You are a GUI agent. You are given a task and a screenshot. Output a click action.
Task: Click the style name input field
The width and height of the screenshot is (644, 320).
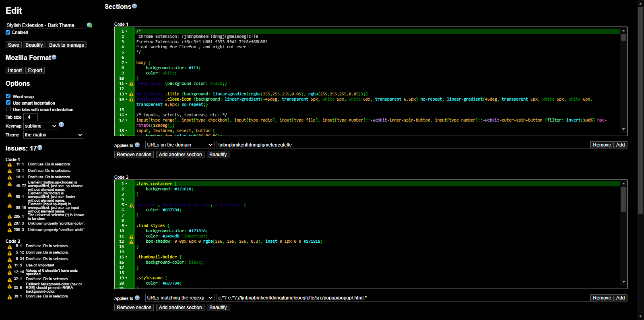[45, 25]
